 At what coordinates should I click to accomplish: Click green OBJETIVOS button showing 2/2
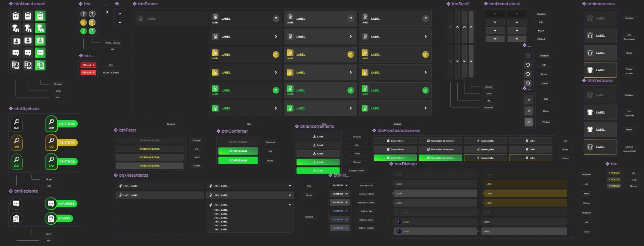point(61,161)
